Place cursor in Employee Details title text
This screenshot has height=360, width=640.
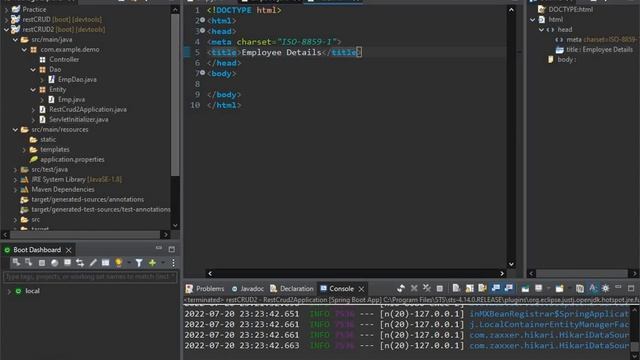pos(282,52)
